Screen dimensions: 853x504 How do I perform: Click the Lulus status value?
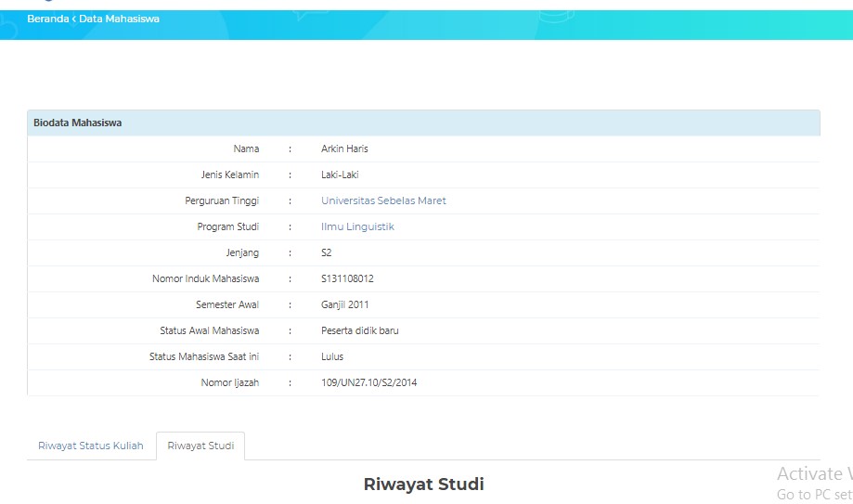(332, 356)
